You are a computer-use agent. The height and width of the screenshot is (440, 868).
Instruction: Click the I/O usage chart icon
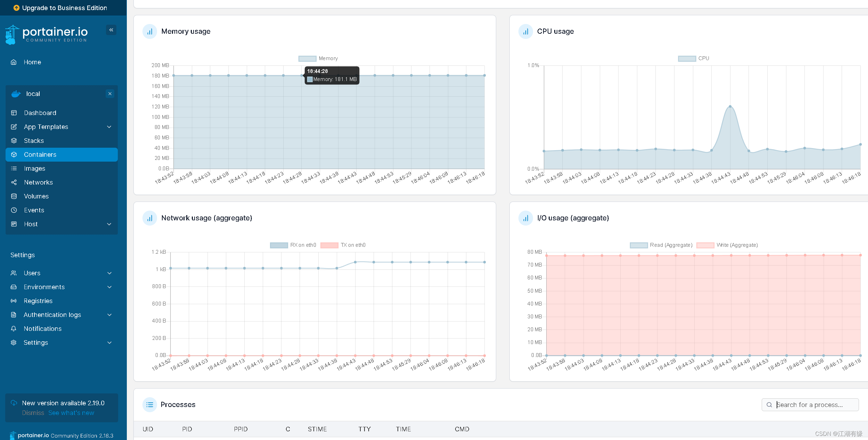(x=526, y=218)
